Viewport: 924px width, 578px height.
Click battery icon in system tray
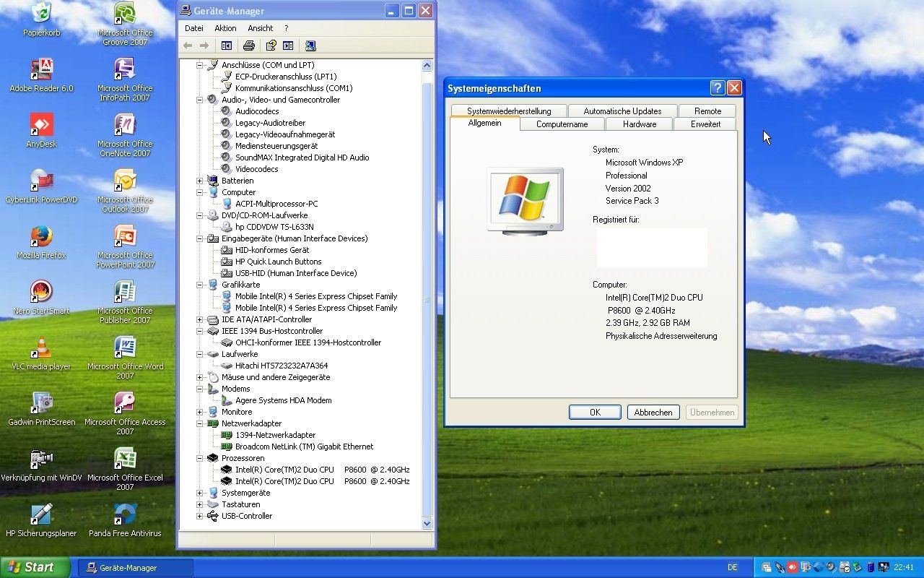[871, 567]
